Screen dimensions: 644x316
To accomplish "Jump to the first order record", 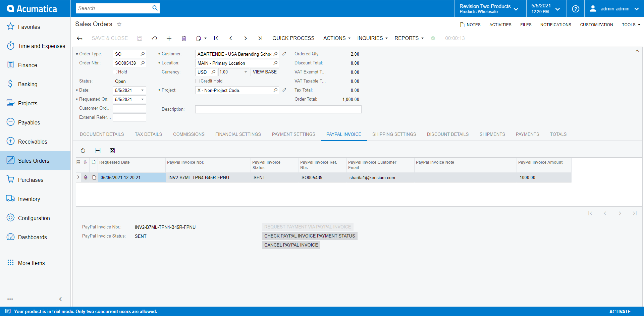I will [216, 38].
